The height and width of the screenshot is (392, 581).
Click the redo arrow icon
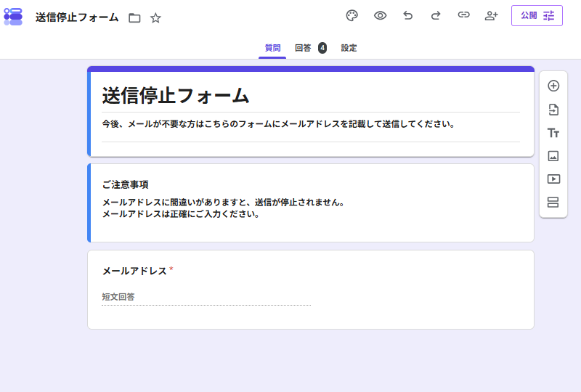[x=436, y=15]
